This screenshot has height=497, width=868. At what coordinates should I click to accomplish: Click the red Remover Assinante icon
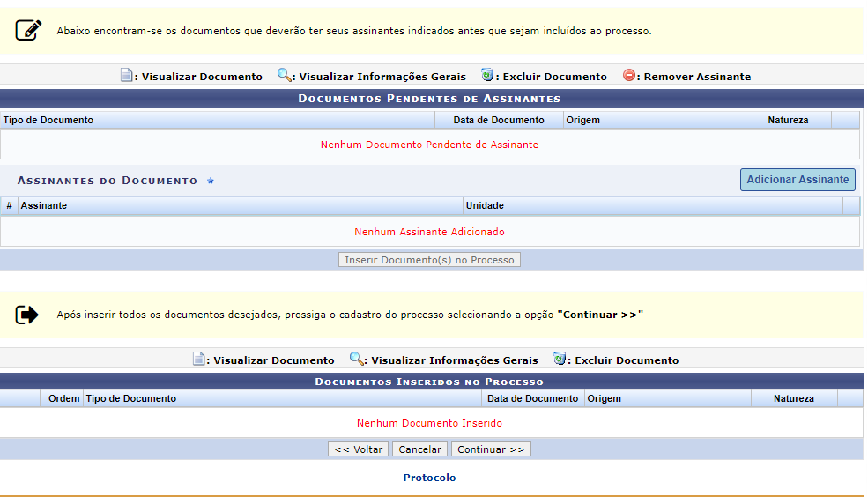pyautogui.click(x=629, y=76)
